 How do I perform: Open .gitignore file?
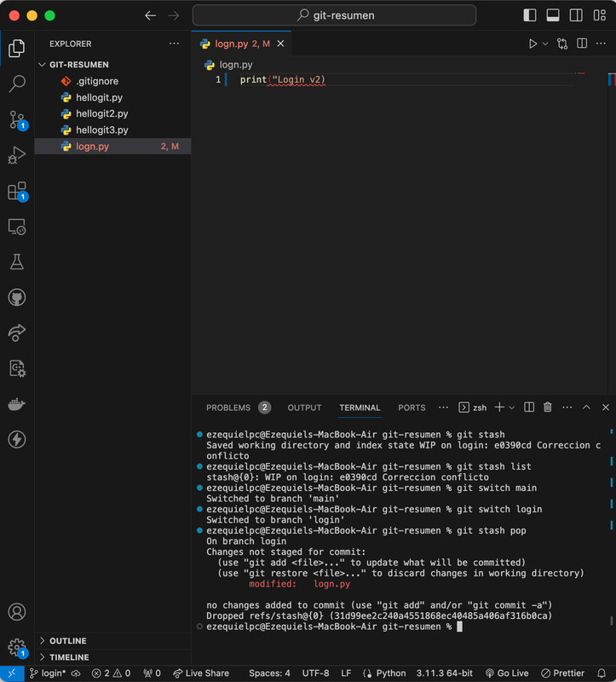pyautogui.click(x=112, y=81)
